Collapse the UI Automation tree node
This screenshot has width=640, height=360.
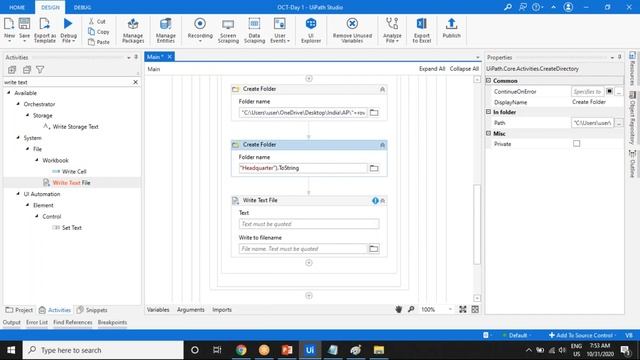coord(18,194)
